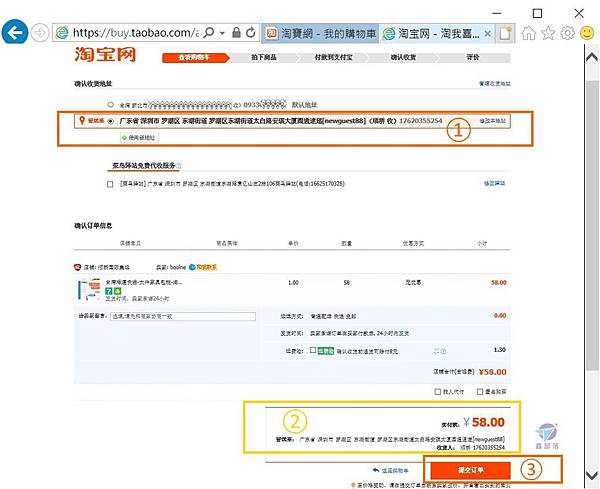
Task: Open the manage shipping addresses link
Action: point(495,83)
